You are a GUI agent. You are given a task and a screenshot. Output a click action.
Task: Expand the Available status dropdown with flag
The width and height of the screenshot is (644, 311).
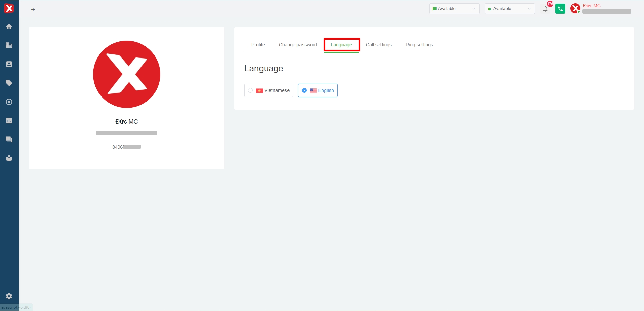click(x=454, y=9)
